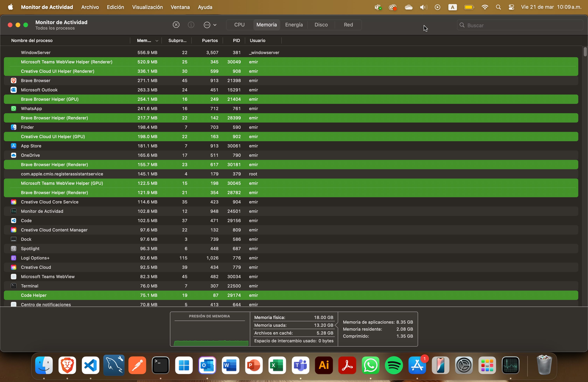Switch to the Energía tab
The image size is (588, 382).
click(x=294, y=25)
